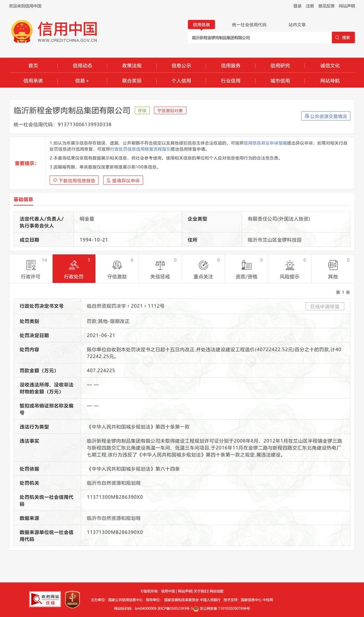
Task: Click the 在线申请修复 button
Action: tap(324, 306)
